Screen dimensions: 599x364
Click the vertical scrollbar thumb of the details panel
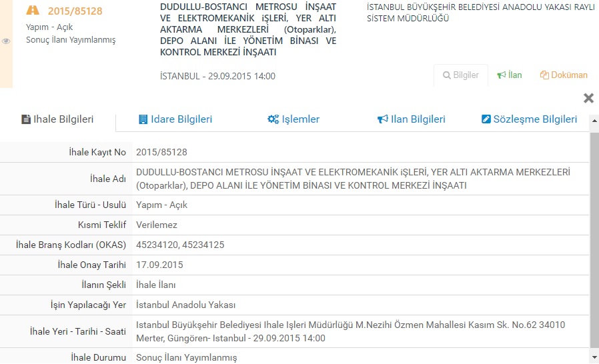[594, 240]
